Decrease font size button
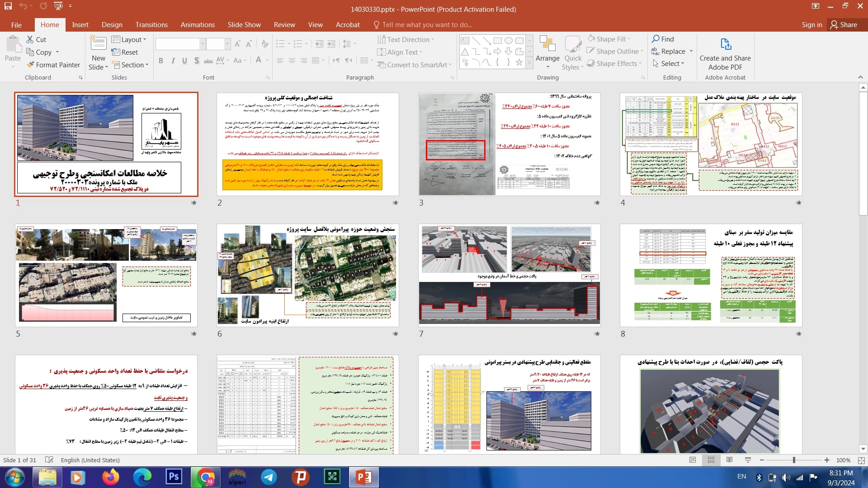The height and width of the screenshot is (488, 868). pyautogui.click(x=249, y=44)
